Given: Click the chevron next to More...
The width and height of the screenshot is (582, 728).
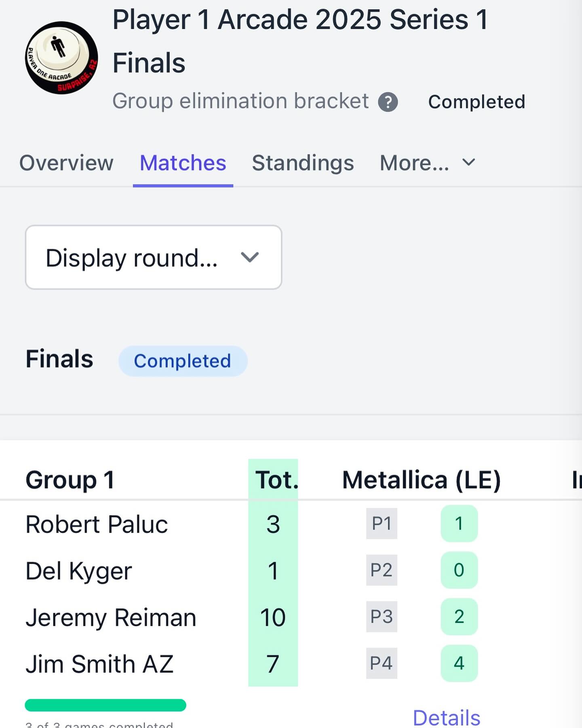Looking at the screenshot, I should [469, 162].
